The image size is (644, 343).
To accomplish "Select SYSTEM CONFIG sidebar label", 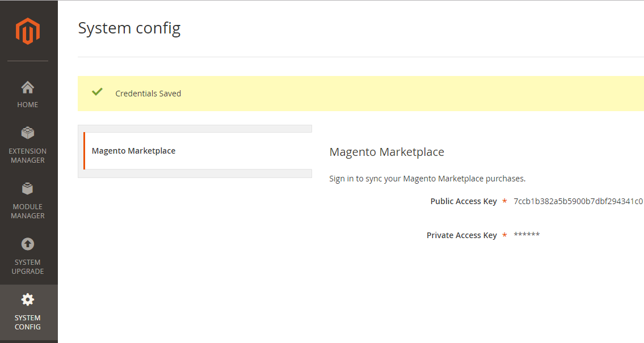I will coord(28,323).
